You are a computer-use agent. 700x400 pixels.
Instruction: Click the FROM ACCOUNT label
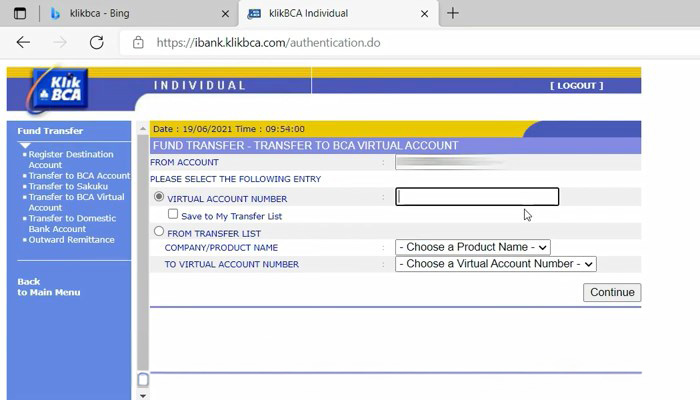(x=184, y=162)
